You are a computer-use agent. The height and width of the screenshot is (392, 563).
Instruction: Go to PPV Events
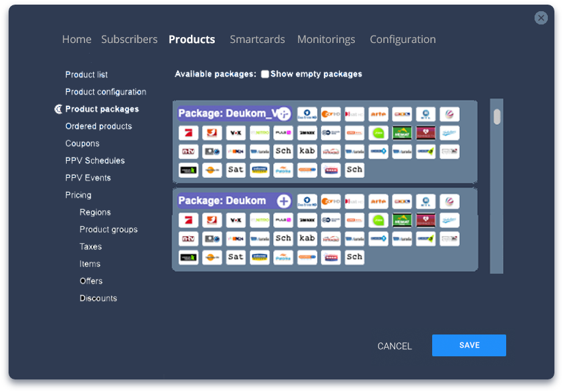click(88, 178)
